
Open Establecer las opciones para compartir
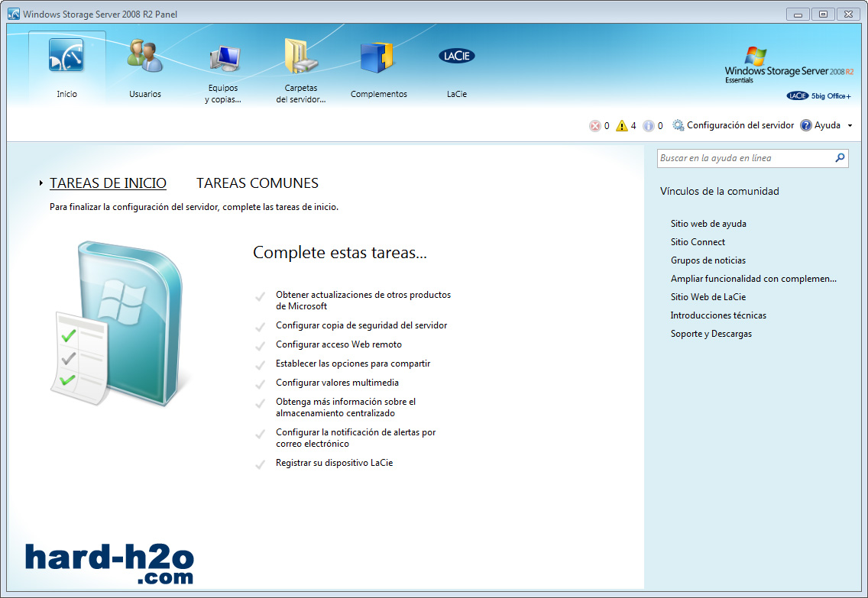tap(353, 364)
